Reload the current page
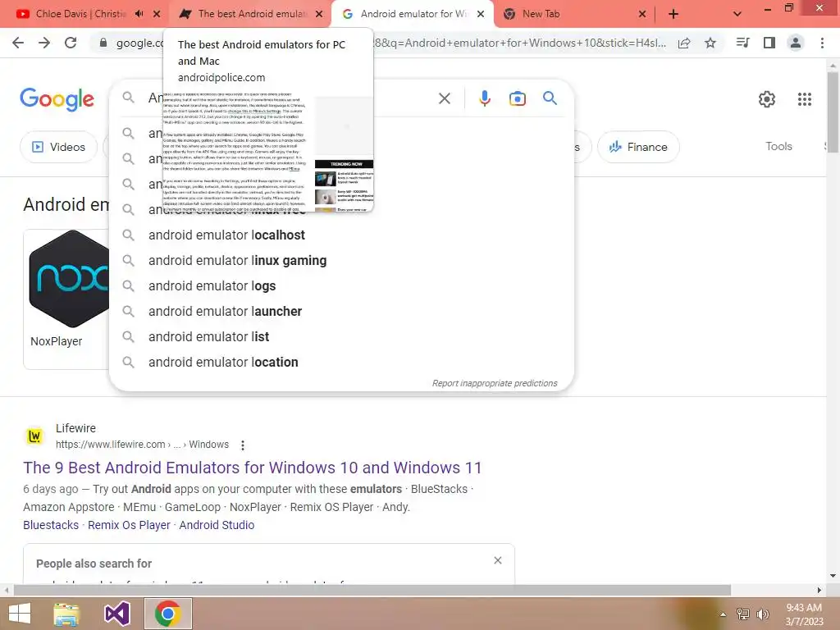 (x=71, y=43)
